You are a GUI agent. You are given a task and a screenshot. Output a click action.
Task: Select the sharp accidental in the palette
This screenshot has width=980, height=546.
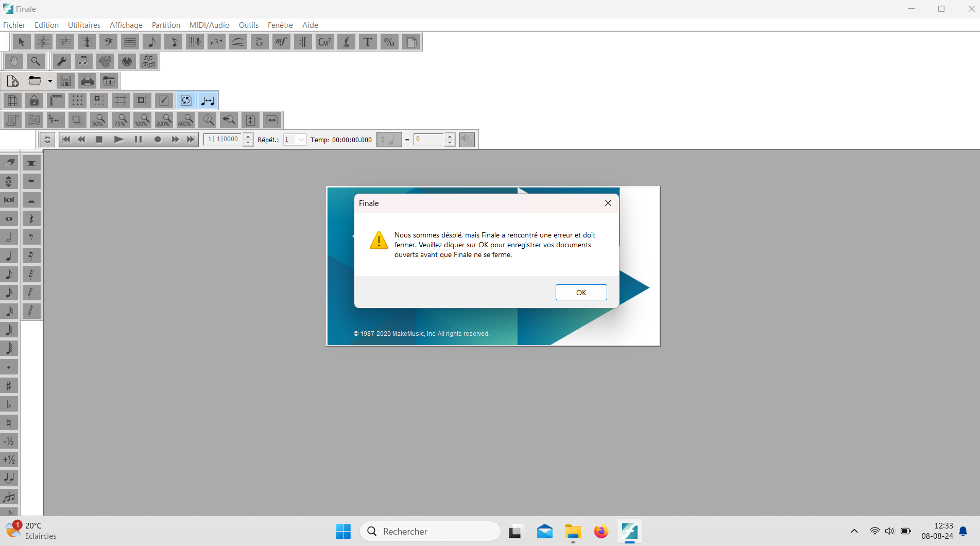tap(9, 385)
